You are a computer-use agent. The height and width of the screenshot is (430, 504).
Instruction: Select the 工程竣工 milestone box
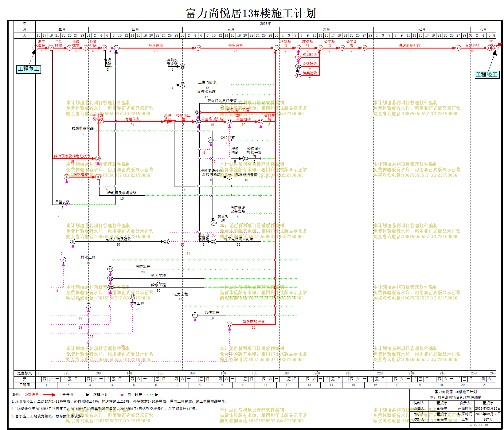coord(487,75)
